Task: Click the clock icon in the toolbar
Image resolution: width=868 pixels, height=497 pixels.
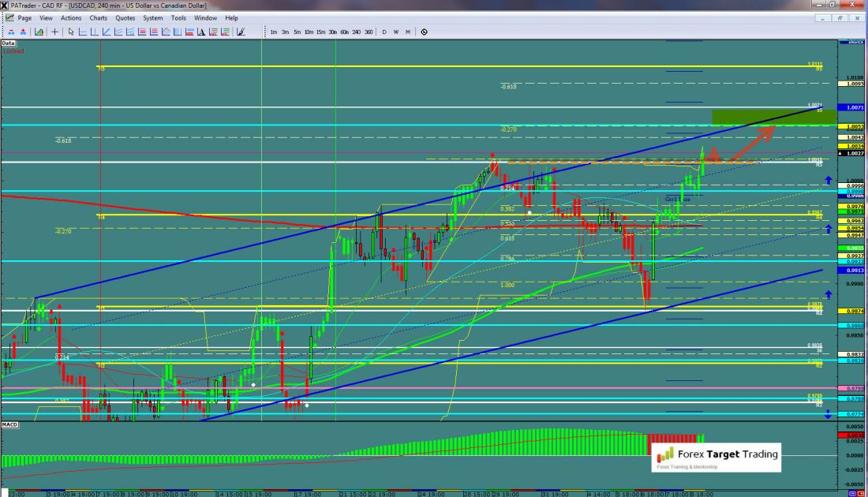Action: click(425, 32)
